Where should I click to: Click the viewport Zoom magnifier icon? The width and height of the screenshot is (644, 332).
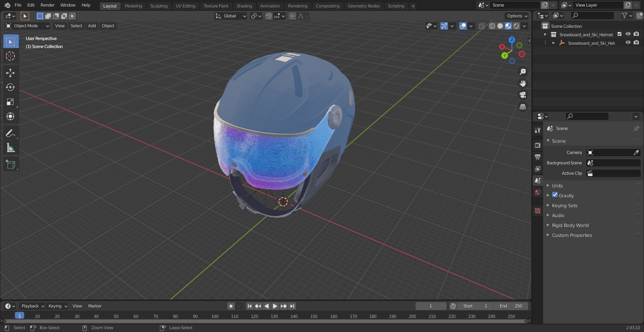tap(522, 72)
